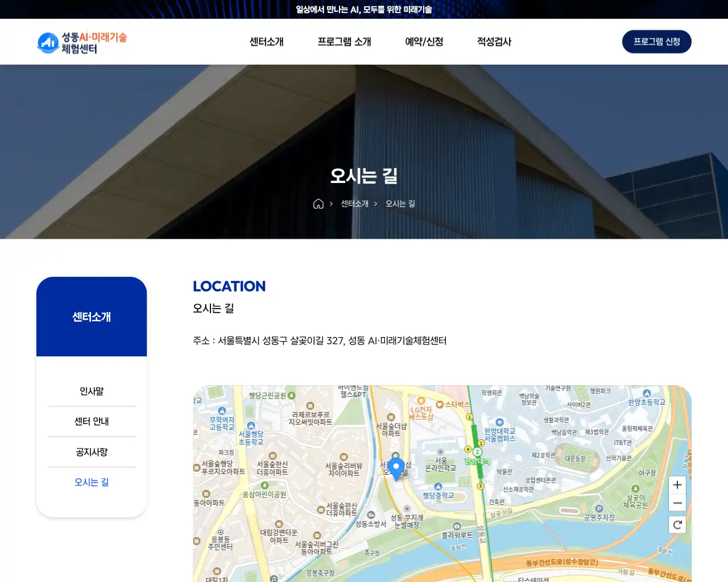Click the 살곶이 체육공원 marker
This screenshot has height=582, width=728.
coord(635,489)
